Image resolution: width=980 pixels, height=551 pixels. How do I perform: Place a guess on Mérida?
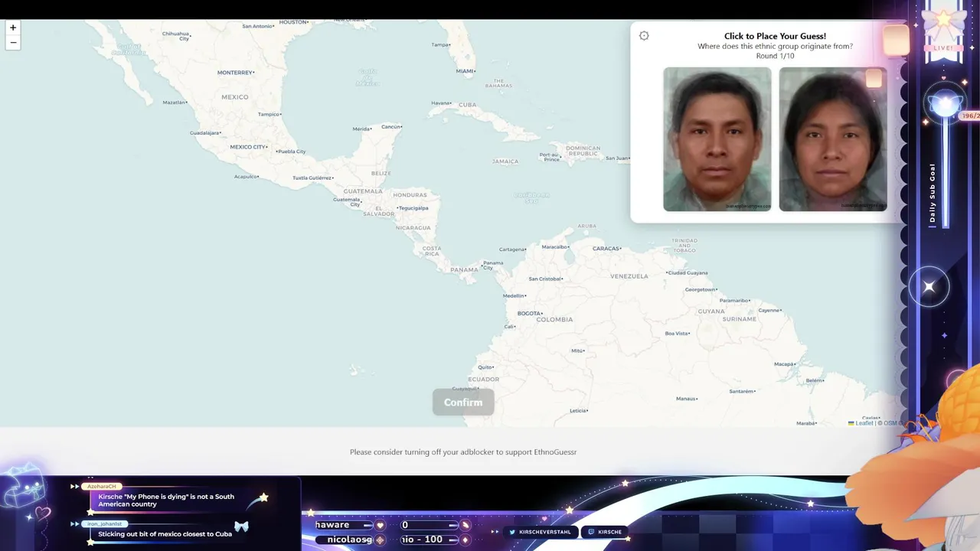(x=362, y=129)
